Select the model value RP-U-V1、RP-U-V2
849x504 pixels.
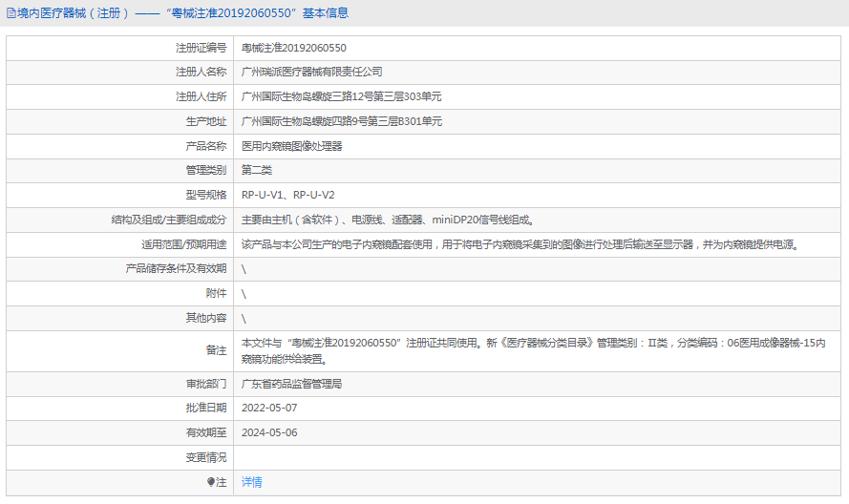pyautogui.click(x=288, y=195)
